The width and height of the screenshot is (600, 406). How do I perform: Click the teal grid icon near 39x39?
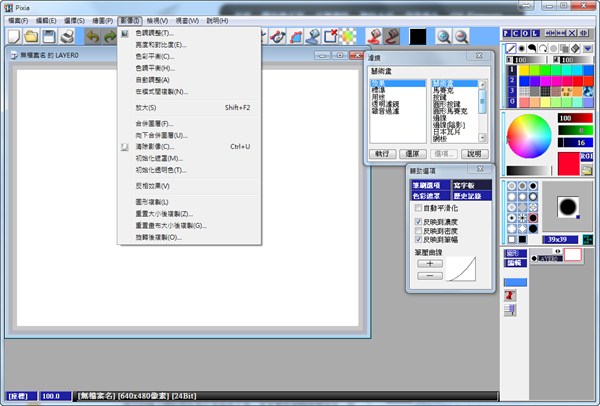coord(588,240)
